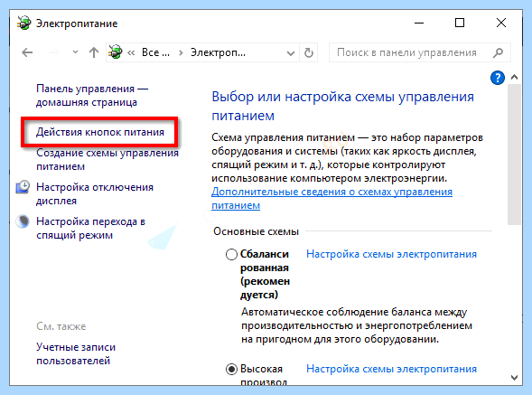Click the 'Все ...' breadcrumb segment
Image resolution: width=532 pixels, height=395 pixels.
pos(155,52)
